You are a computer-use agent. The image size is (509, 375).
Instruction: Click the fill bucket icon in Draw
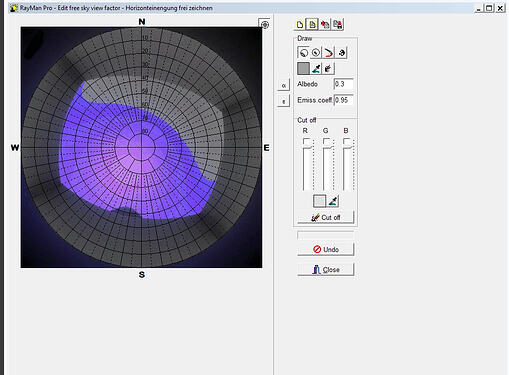click(x=328, y=69)
